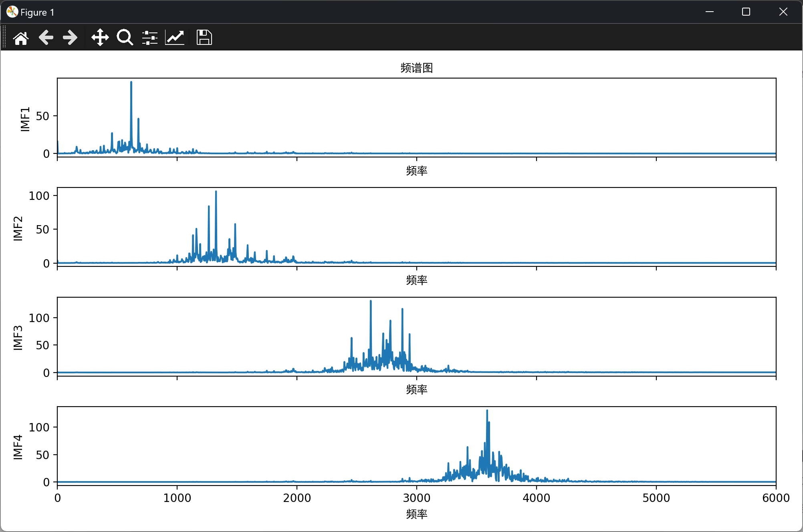Click the matplotlib logo in title bar
This screenshot has height=532, width=803.
(x=12, y=12)
